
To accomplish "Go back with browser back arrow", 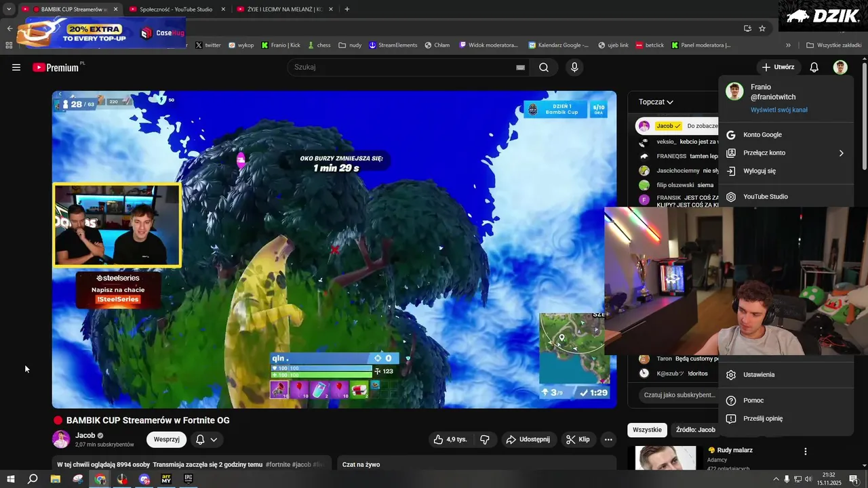I will [9, 28].
